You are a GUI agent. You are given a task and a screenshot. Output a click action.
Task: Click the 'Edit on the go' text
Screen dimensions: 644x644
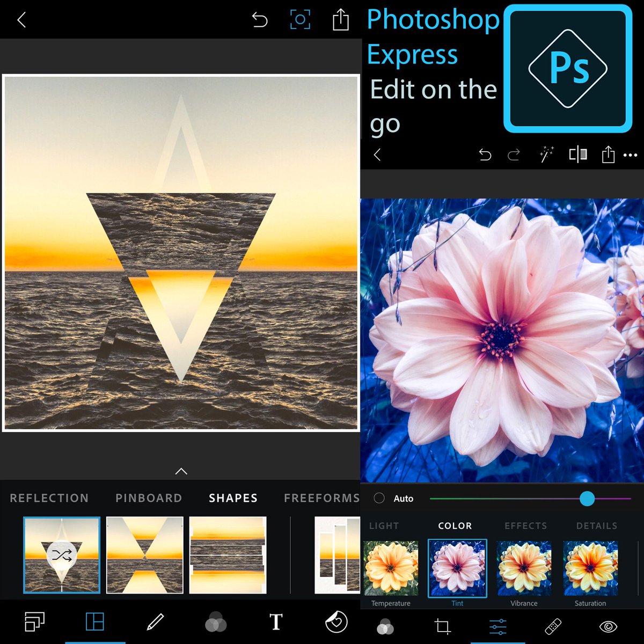[434, 107]
